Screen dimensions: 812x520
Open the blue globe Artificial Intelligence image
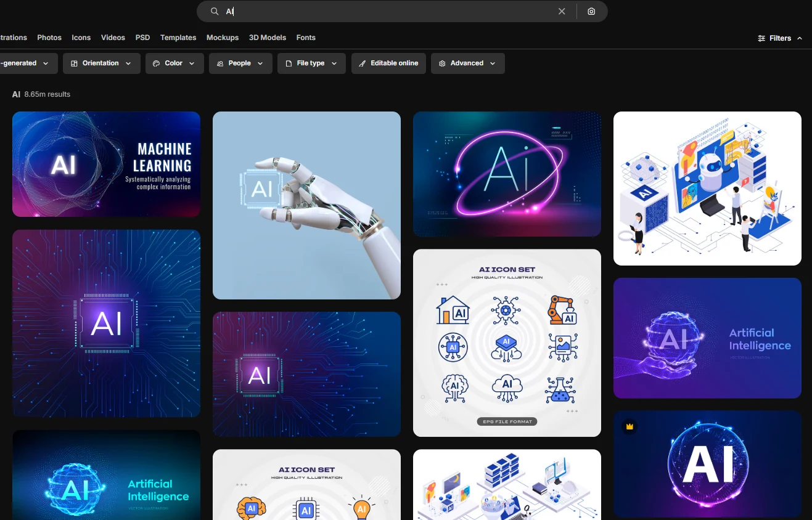[x=106, y=475]
